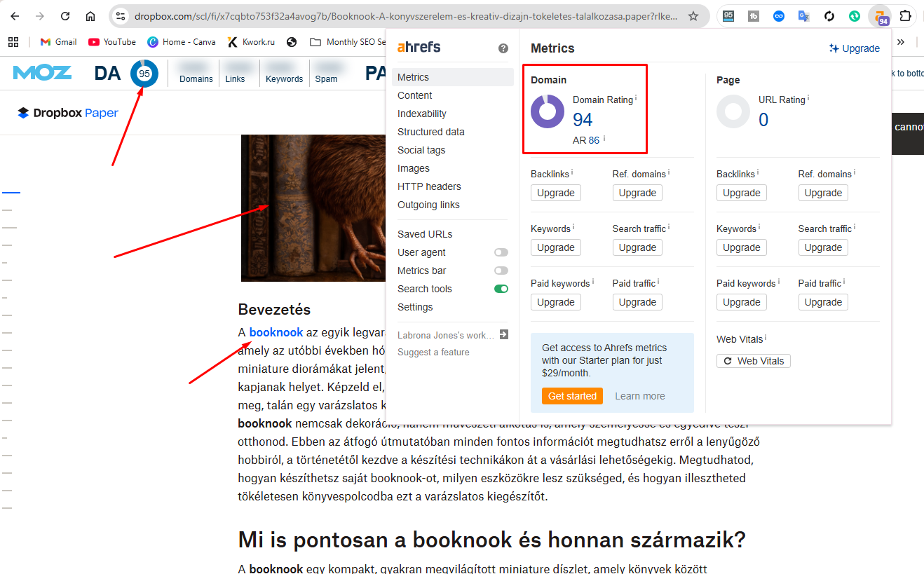Open the Google Translate extension icon
Viewport: 924px width, 574px height.
[x=803, y=15]
